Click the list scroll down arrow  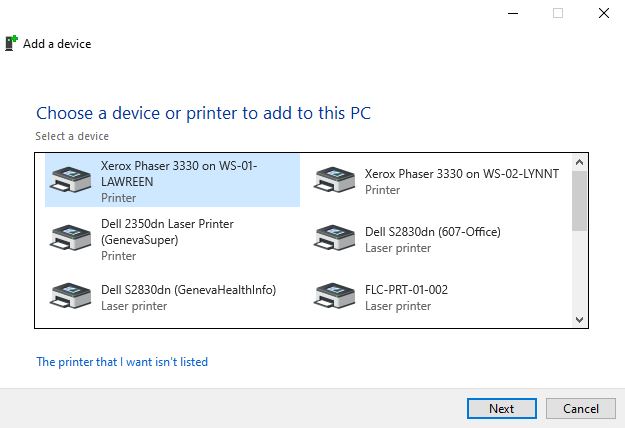coord(580,320)
